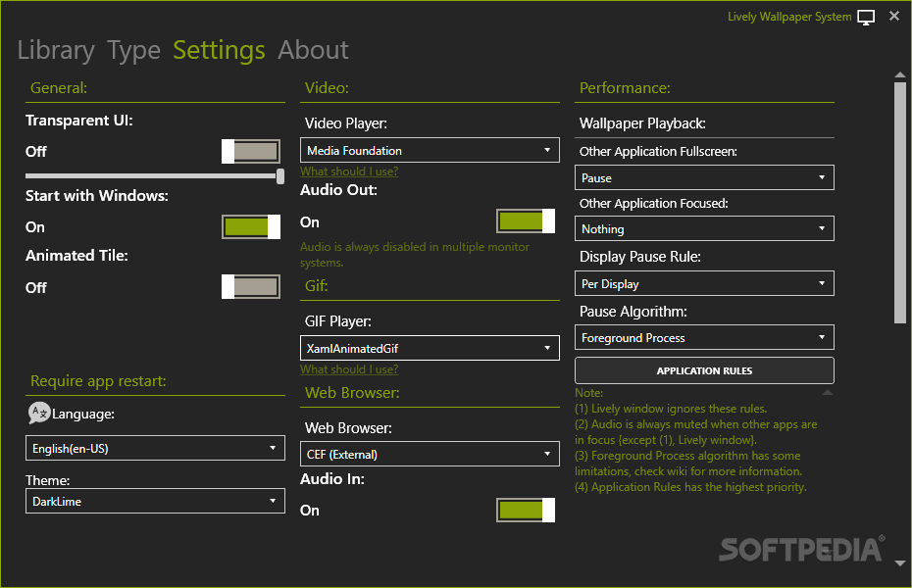The image size is (912, 588).
Task: Expand the GIF Player dropdown
Action: (430, 348)
